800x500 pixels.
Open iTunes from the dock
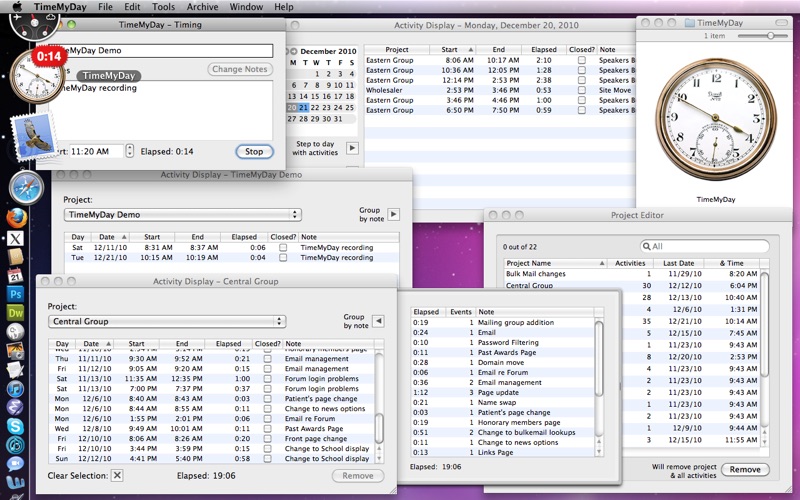point(15,388)
